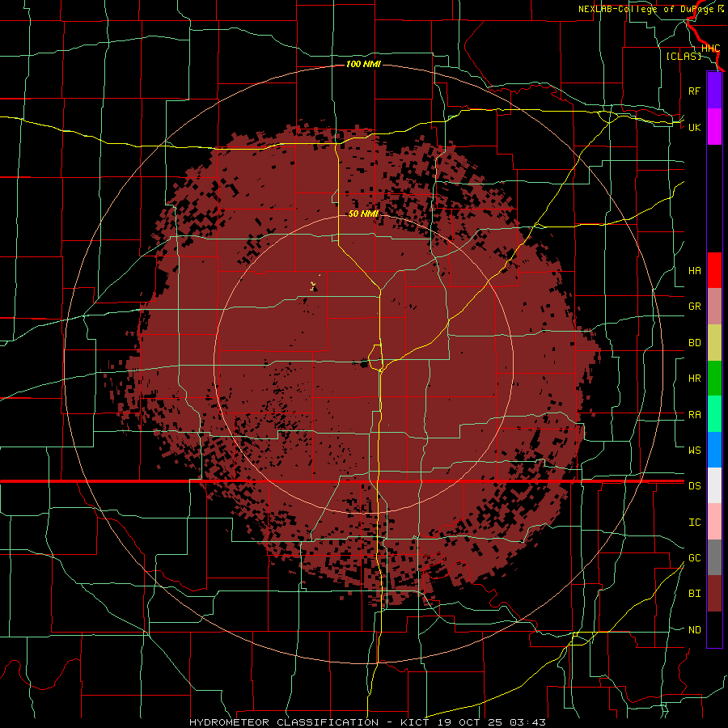The image size is (728, 728).
Task: Click the RA light green swatch
Action: click(x=714, y=414)
